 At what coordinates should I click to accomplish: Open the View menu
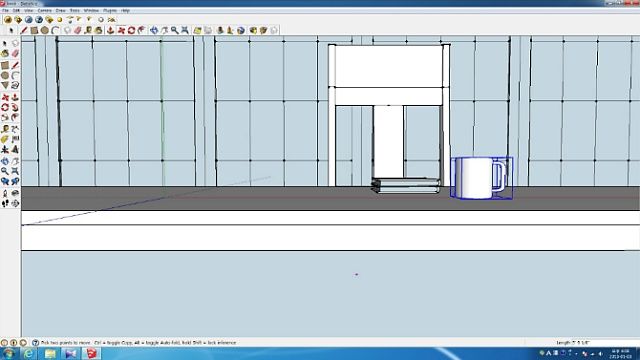click(x=29, y=10)
